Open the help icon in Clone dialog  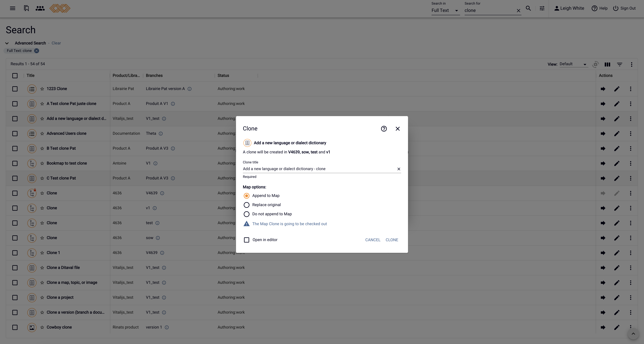coord(384,129)
